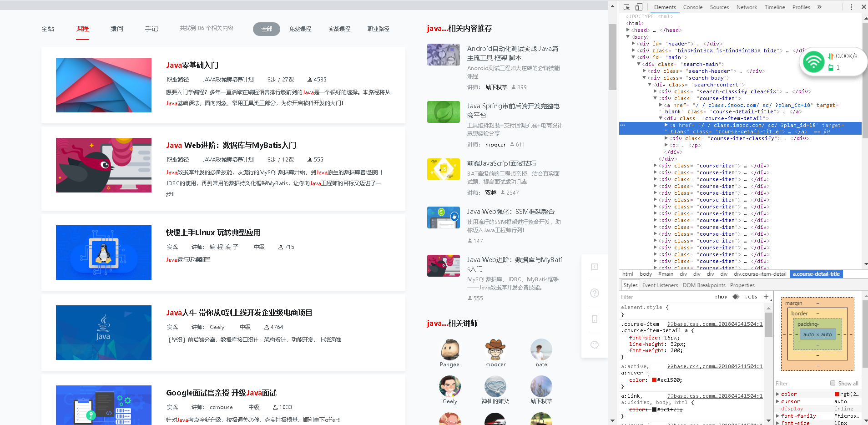
Task: Enable the Show all computed styles checkbox
Action: tap(833, 383)
